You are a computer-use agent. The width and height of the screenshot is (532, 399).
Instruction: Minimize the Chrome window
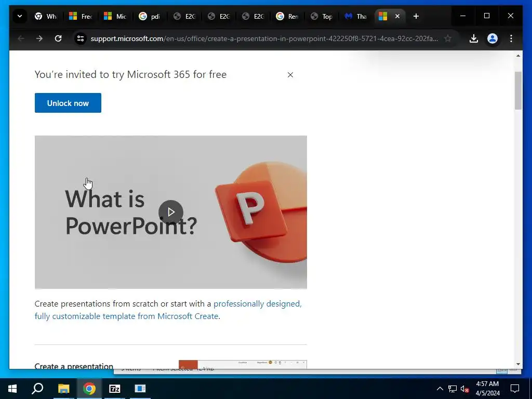[x=463, y=16]
